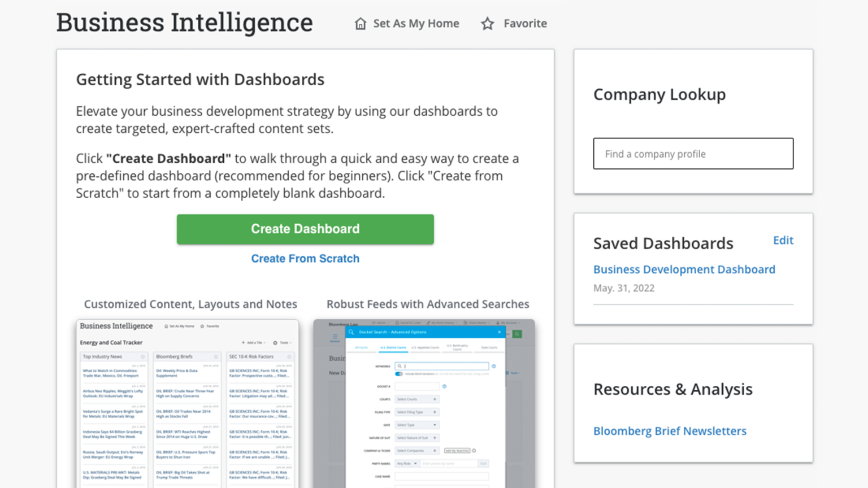
Task: Open the Add a Tile dropdown
Action: [254, 343]
